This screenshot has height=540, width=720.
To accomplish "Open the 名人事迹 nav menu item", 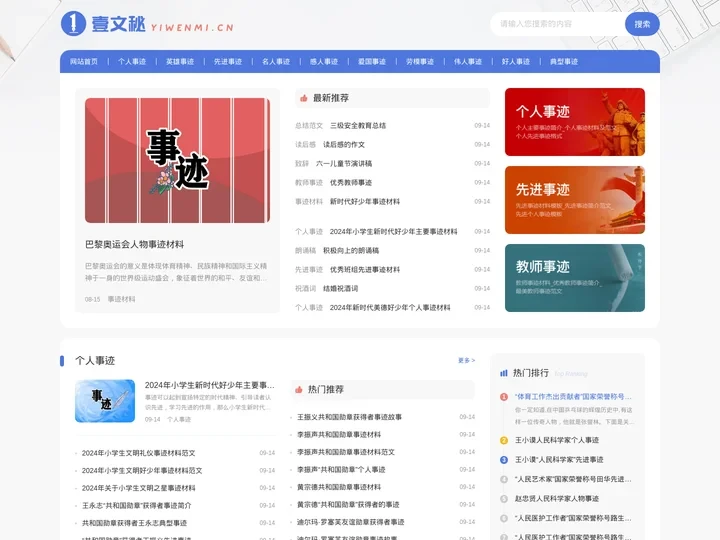I will point(276,62).
